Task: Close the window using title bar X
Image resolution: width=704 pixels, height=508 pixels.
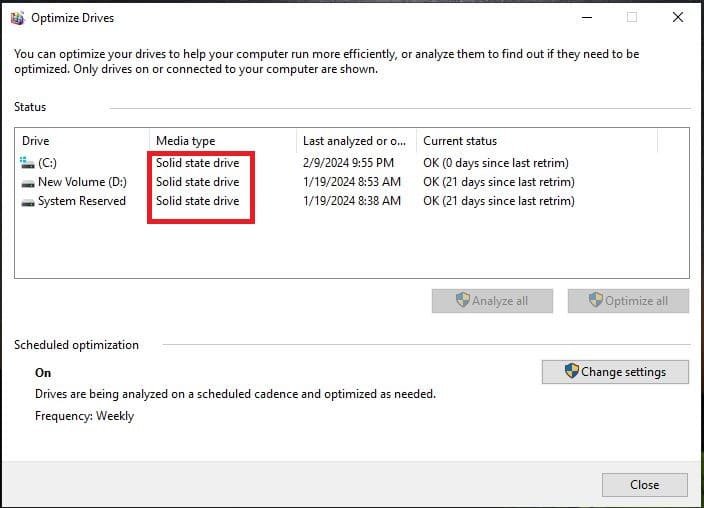Action: click(678, 17)
